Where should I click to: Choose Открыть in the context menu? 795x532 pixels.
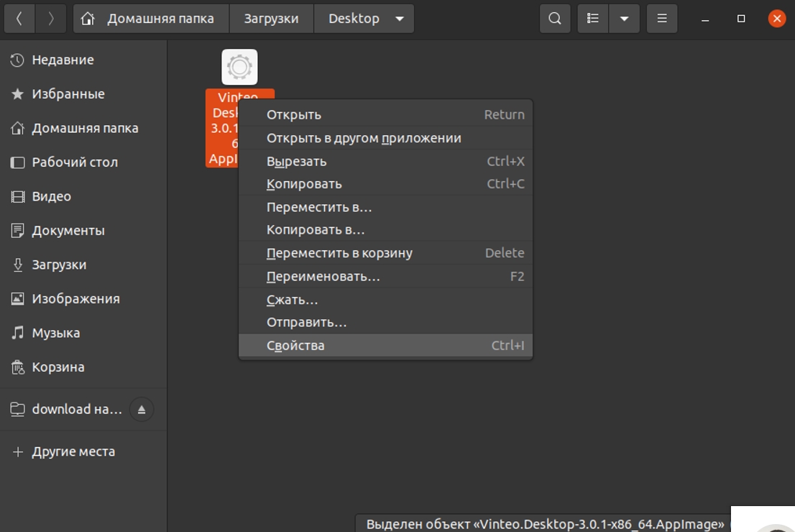385,114
